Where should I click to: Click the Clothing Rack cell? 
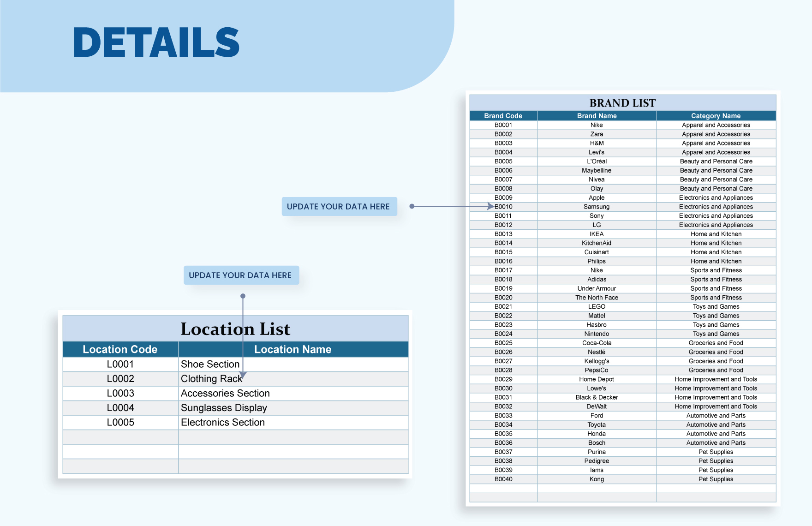click(293, 379)
